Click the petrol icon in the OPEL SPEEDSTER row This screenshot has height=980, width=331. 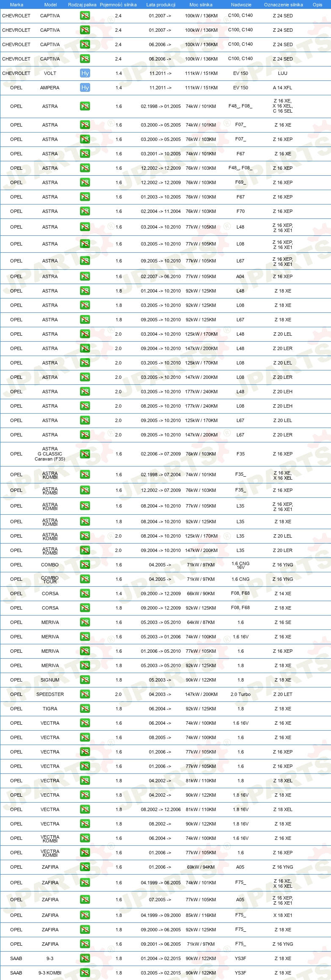pyautogui.click(x=85, y=694)
